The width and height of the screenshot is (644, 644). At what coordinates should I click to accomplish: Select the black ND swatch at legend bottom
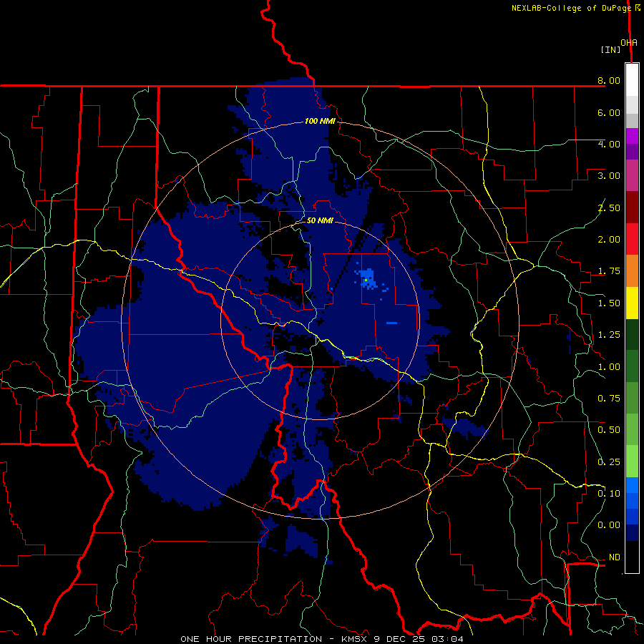(x=632, y=557)
